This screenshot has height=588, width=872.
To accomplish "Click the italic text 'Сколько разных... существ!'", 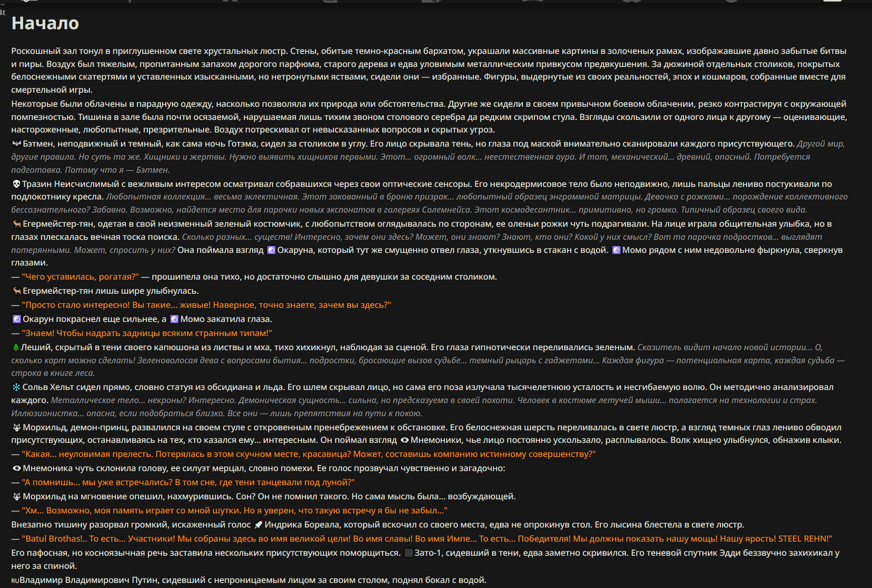I will click(237, 237).
